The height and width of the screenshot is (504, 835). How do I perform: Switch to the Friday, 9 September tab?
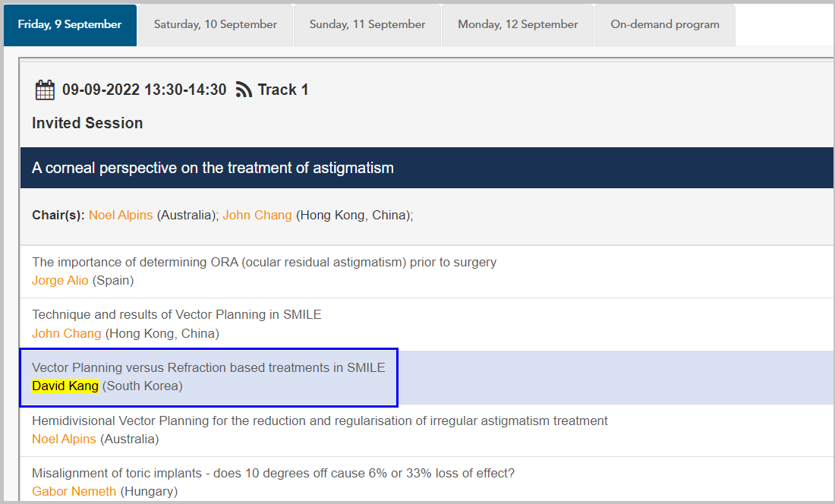70,24
